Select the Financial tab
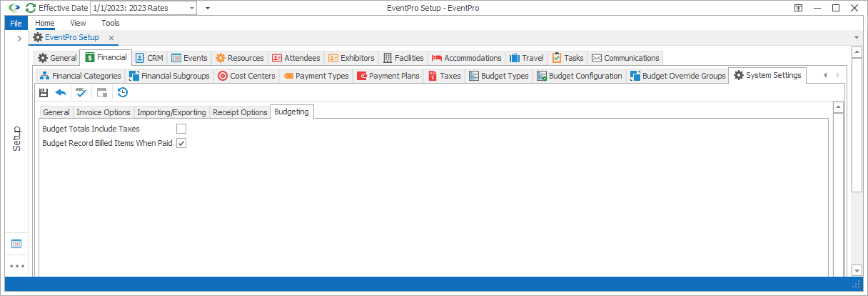 point(106,57)
